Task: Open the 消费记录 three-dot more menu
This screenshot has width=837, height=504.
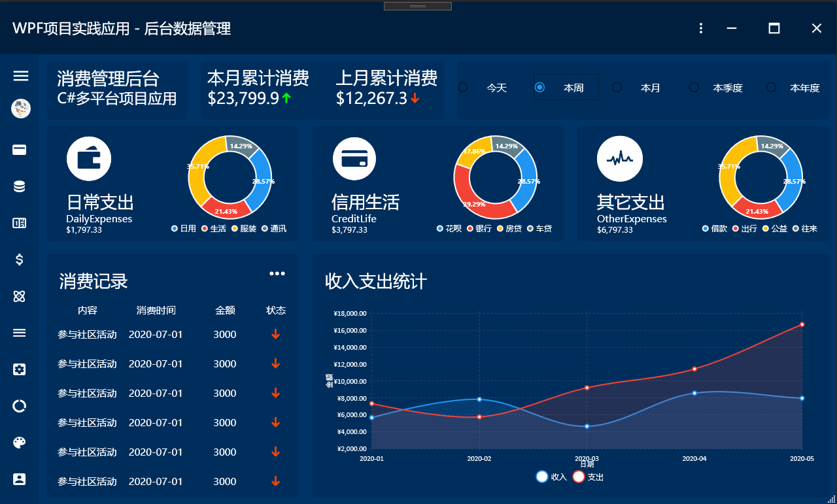Action: [277, 274]
